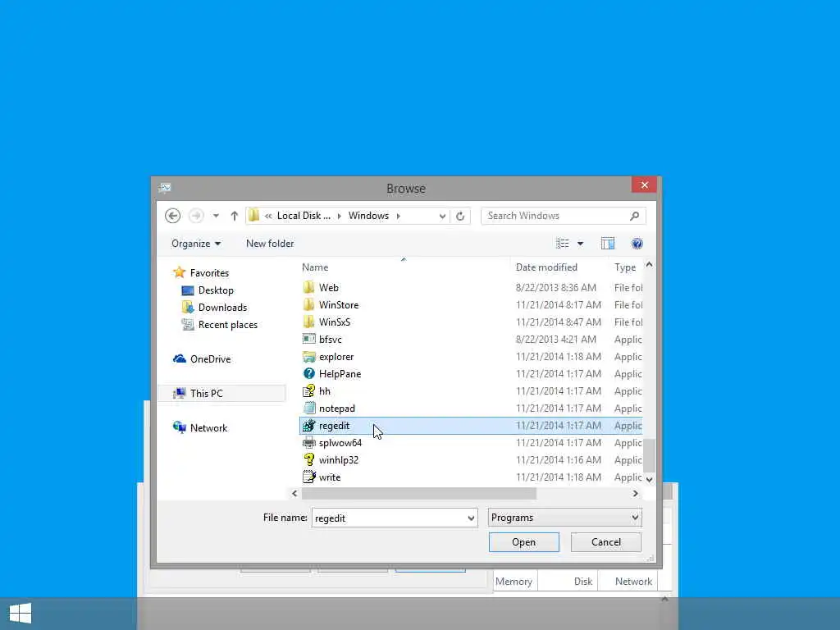
Task: Click the vertical scrollbar up arrow
Action: 649,265
